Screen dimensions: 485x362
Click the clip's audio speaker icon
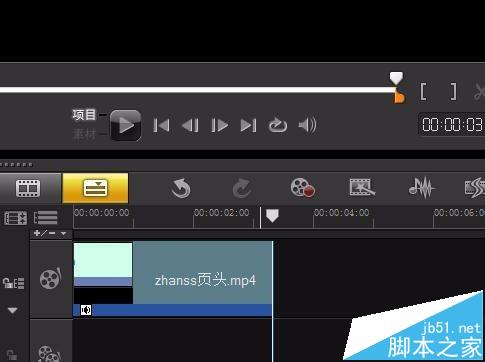click(x=86, y=310)
